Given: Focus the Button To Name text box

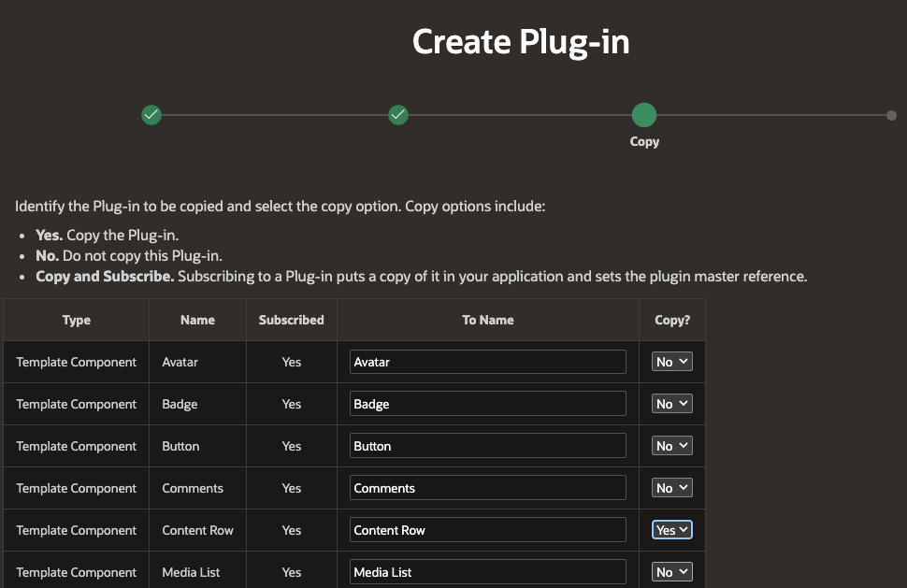Looking at the screenshot, I should click(x=487, y=446).
